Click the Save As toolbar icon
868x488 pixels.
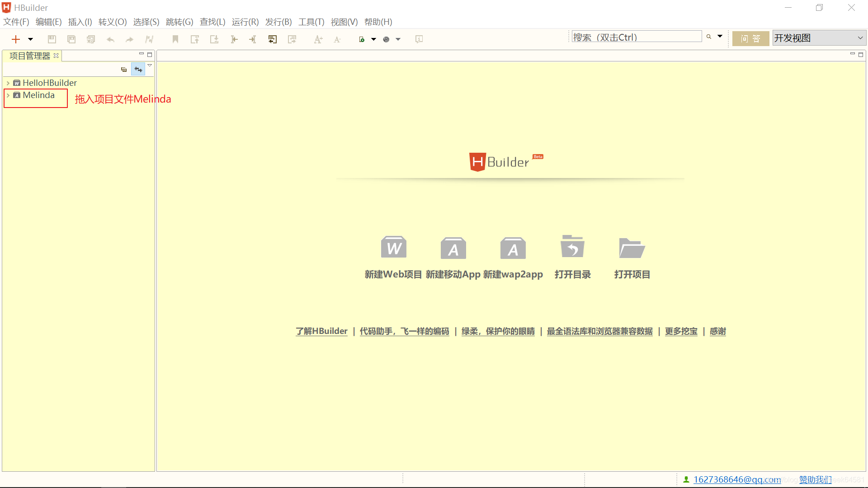(x=71, y=39)
